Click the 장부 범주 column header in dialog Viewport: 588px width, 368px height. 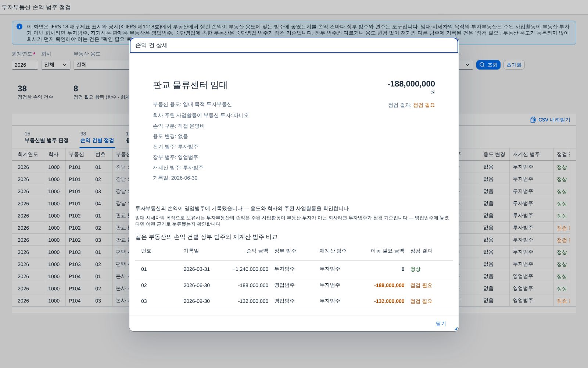click(x=285, y=251)
